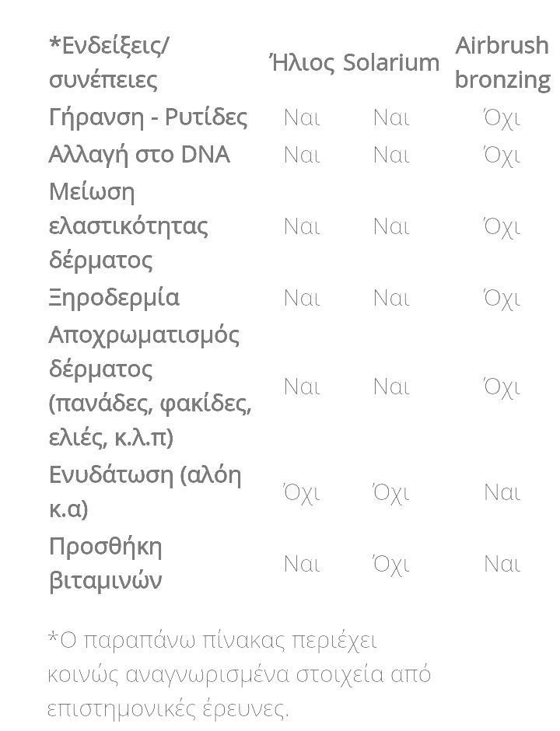The width and height of the screenshot is (560, 731).
Task: Click Solarium value Ναι for Ξηροδερμία
Action: pyautogui.click(x=391, y=298)
